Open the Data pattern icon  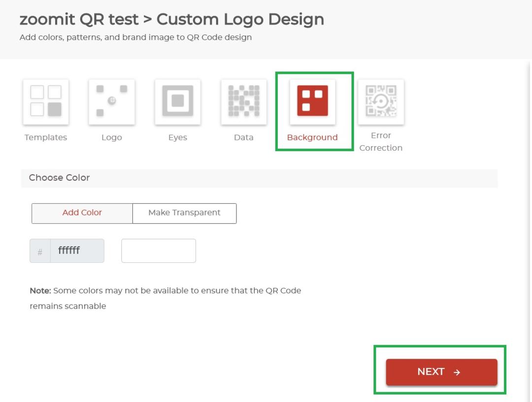point(244,102)
